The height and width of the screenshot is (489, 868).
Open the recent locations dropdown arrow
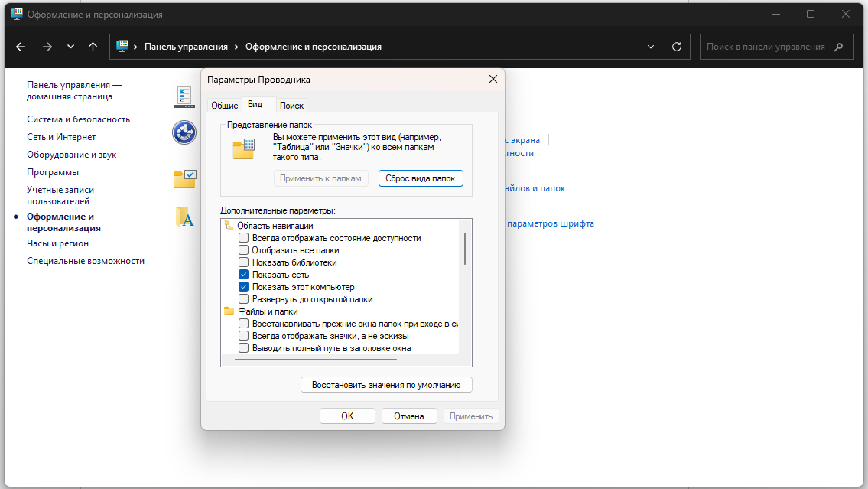coord(70,47)
